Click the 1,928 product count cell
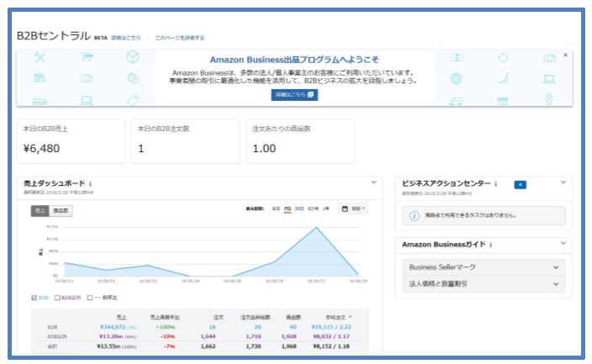The width and height of the screenshot is (592, 364). [x=288, y=336]
